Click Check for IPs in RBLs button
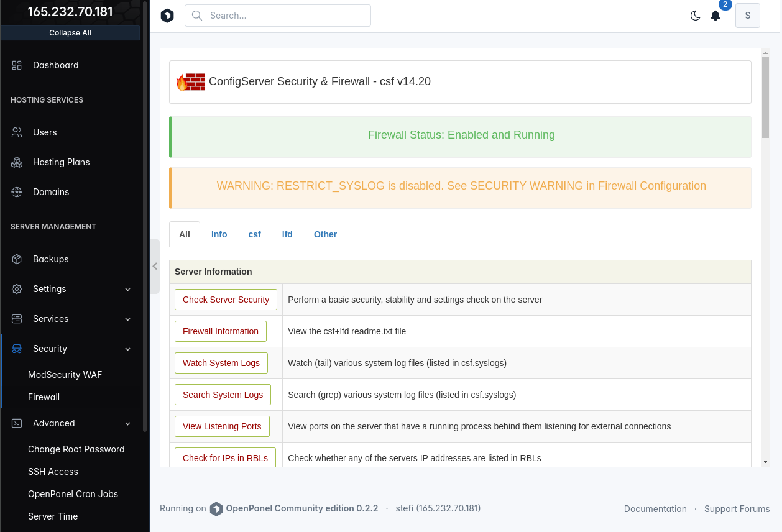This screenshot has height=532, width=782. pyautogui.click(x=225, y=458)
